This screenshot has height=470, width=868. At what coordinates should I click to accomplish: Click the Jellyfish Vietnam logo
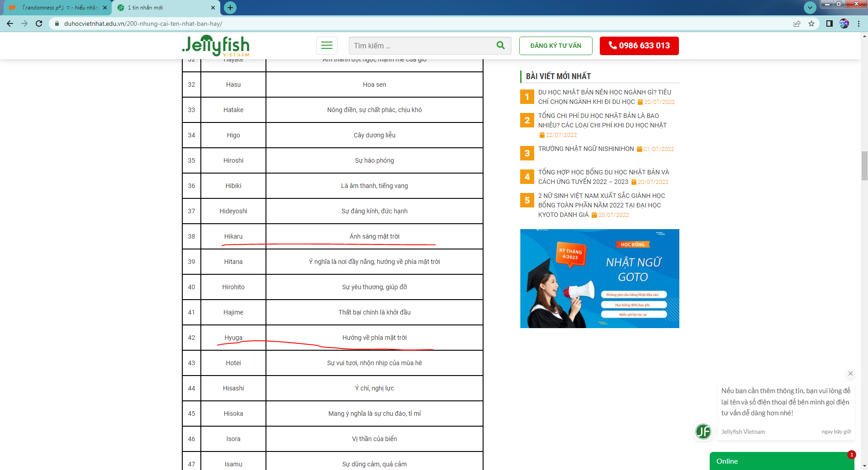(216, 46)
